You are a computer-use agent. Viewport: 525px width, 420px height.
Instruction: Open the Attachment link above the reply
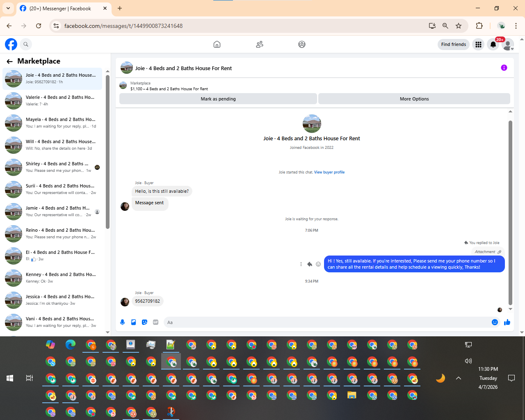coord(488,252)
